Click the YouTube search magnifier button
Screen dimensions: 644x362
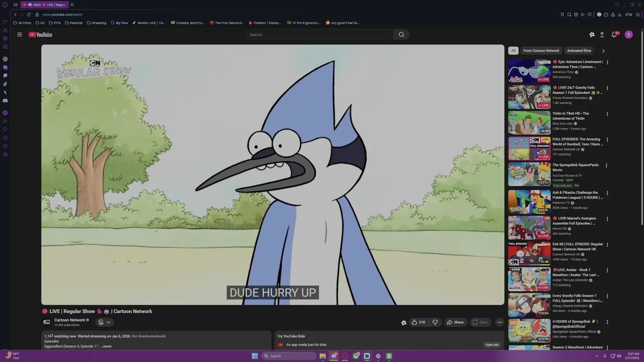point(401,35)
